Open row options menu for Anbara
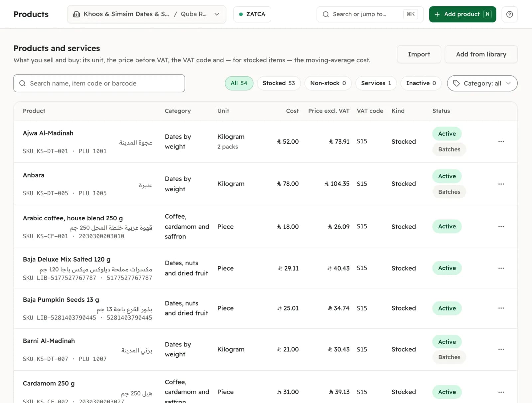 (x=501, y=184)
